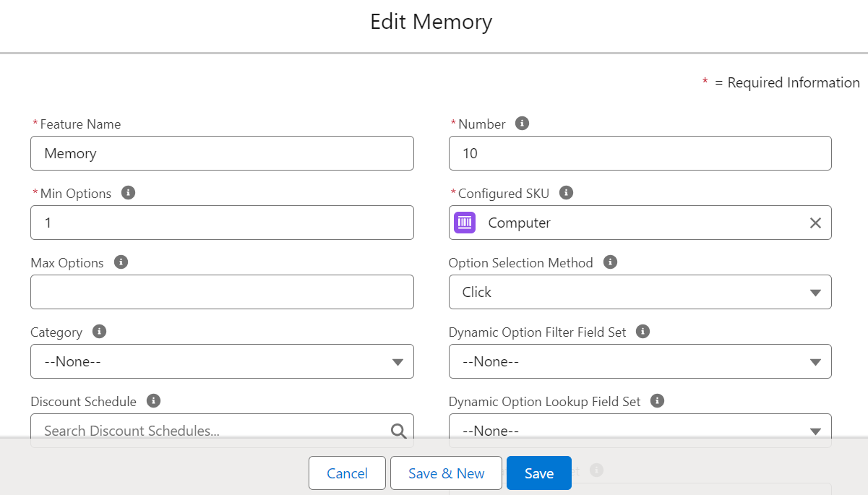Click the Option Selection Method info icon
The image size is (868, 495).
coord(610,262)
